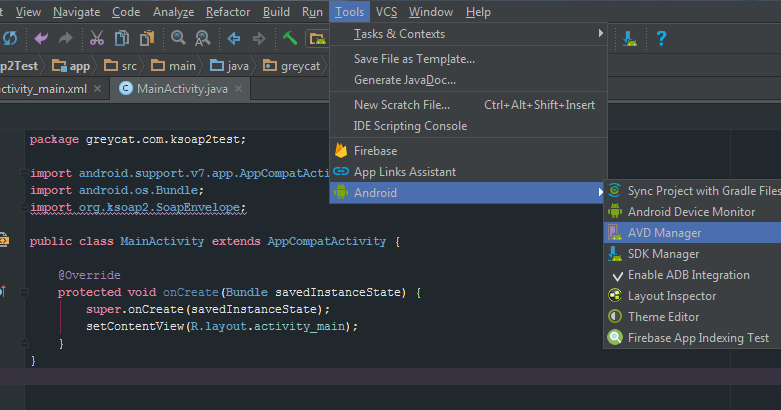The height and width of the screenshot is (410, 781).
Task: Click the Android robot icon in Tools menu
Action: pos(341,192)
